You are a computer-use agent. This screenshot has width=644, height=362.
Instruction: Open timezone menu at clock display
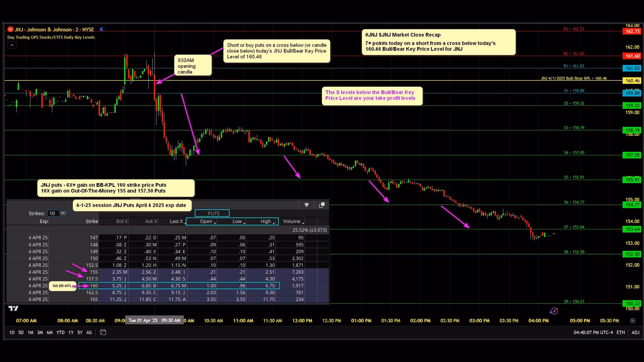[593, 333]
